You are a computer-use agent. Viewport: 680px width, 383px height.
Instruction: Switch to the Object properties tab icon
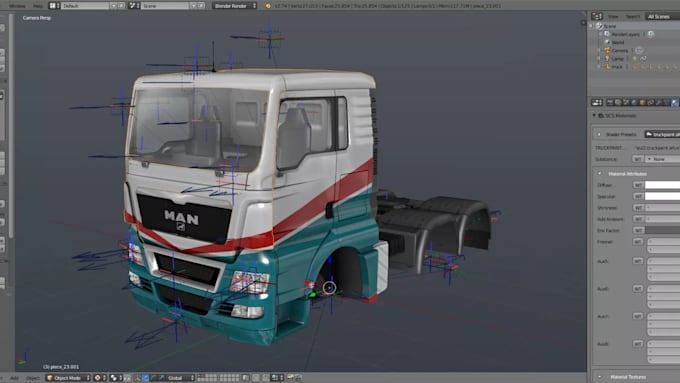(x=642, y=102)
